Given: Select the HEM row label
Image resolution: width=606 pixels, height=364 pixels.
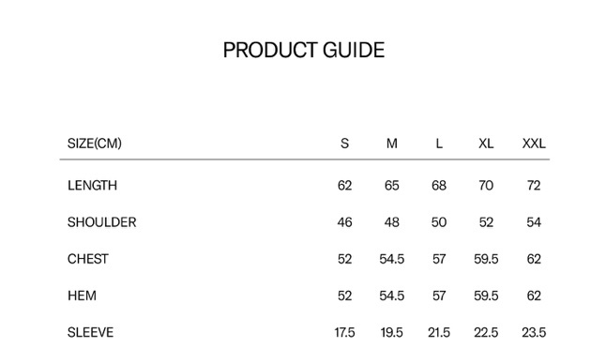Looking at the screenshot, I should (82, 296).
